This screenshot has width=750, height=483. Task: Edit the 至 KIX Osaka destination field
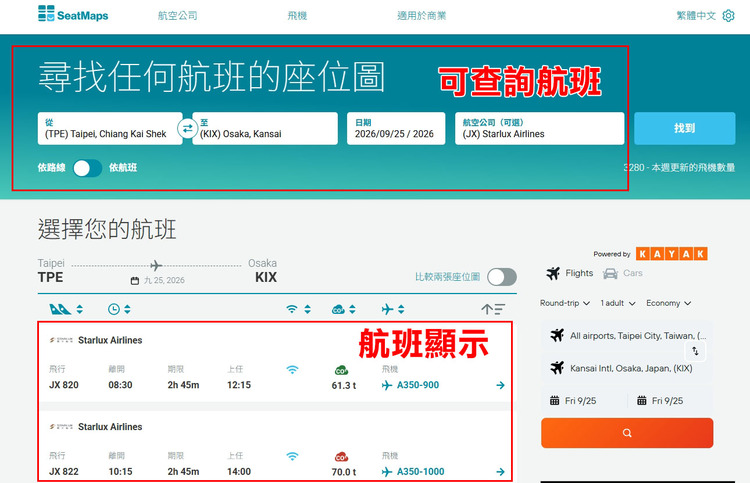click(265, 128)
